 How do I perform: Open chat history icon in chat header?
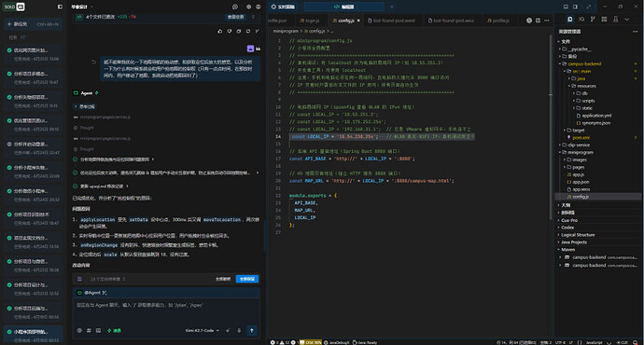pyautogui.click(x=235, y=7)
